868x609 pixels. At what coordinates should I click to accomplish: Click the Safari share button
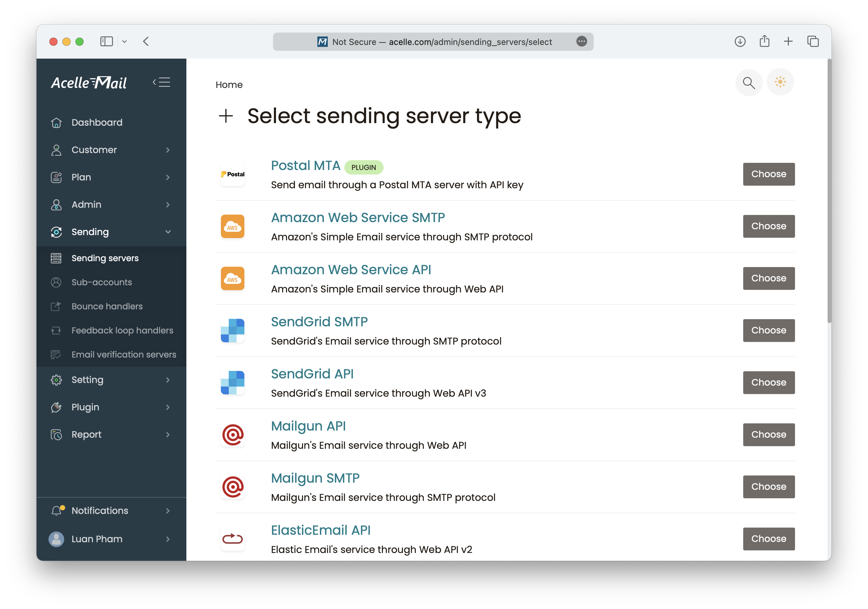(x=764, y=41)
